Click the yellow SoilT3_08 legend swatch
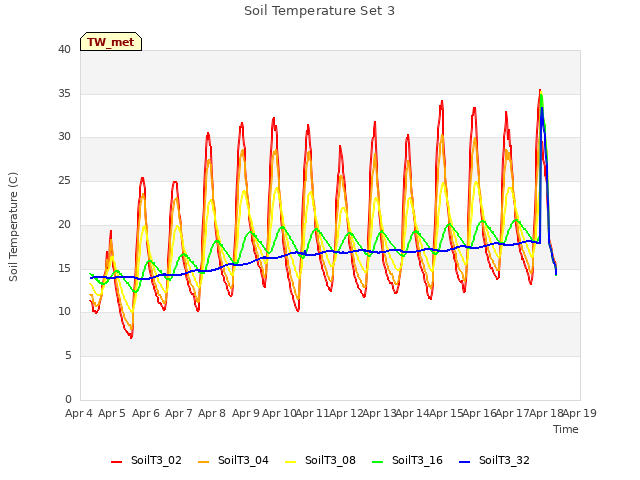Screen dimensions: 640x480 click(290, 462)
